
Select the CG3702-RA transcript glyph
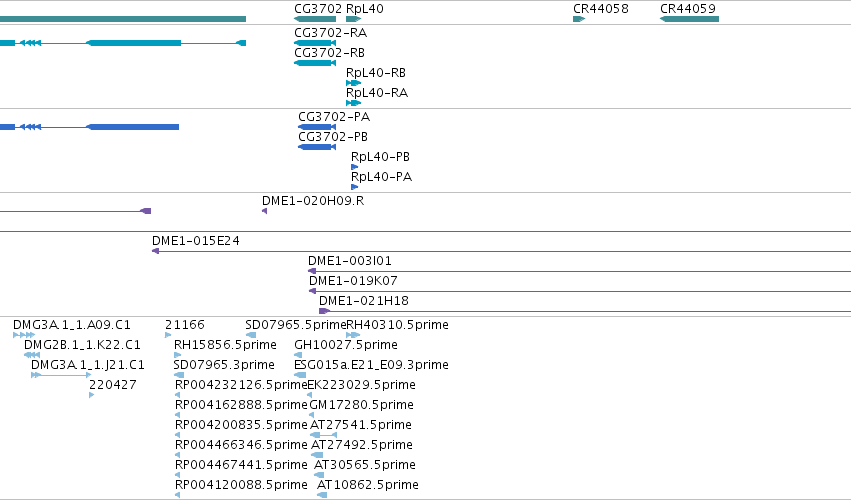[x=315, y=43]
